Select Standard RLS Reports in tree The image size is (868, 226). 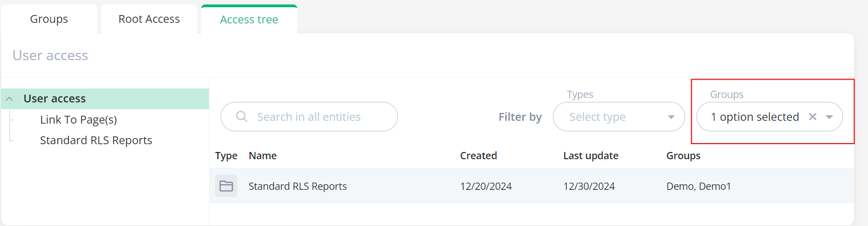(x=96, y=140)
